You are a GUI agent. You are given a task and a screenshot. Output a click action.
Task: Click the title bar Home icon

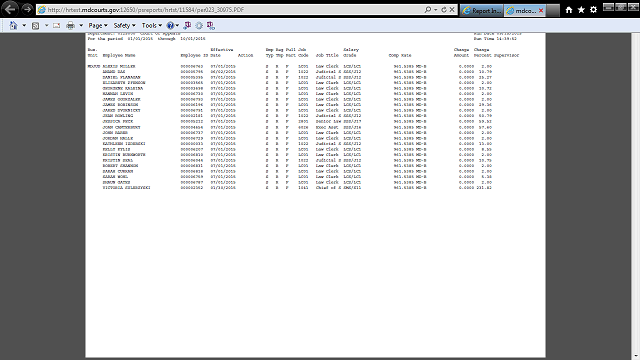[x=569, y=10]
